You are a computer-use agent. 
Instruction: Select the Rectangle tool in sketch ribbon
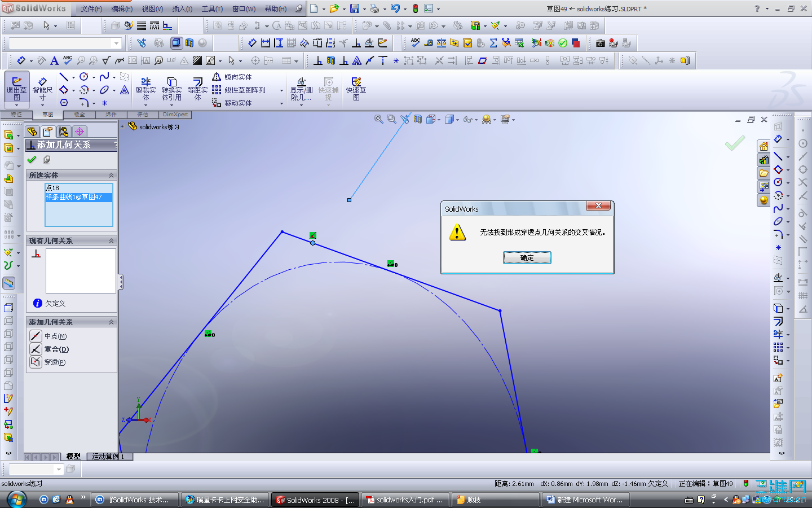[x=64, y=90]
